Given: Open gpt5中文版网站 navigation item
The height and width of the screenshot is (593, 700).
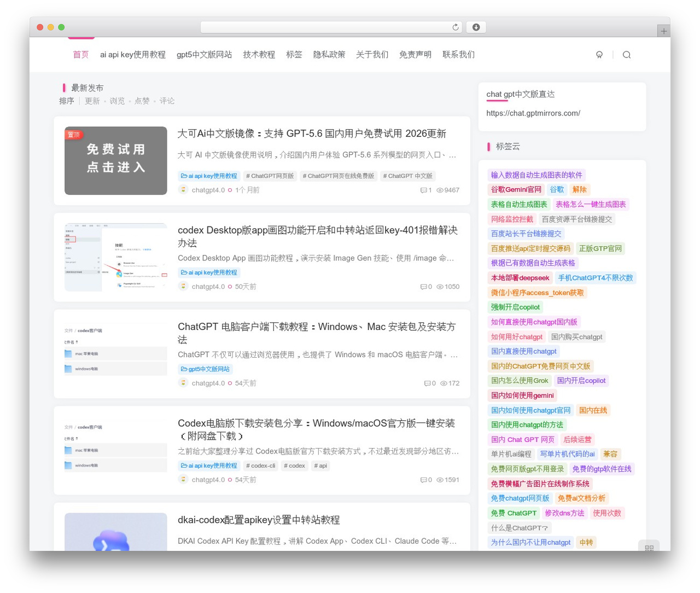Looking at the screenshot, I should [x=204, y=55].
